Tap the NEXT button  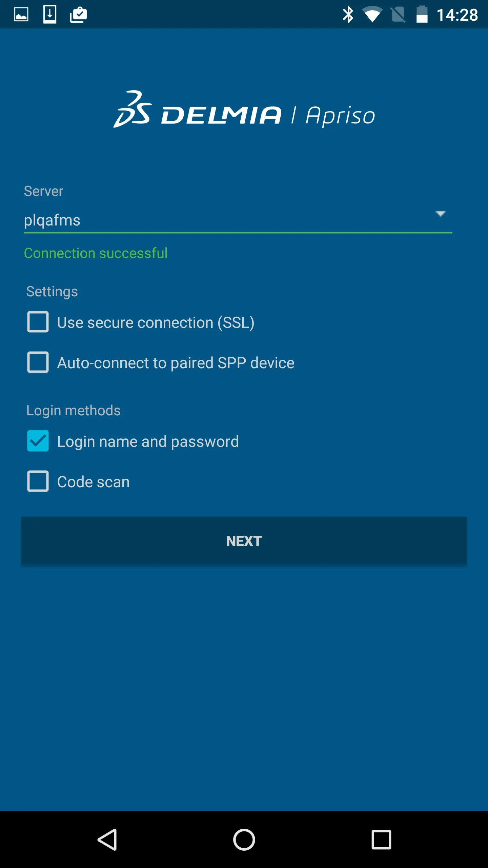pyautogui.click(x=244, y=541)
